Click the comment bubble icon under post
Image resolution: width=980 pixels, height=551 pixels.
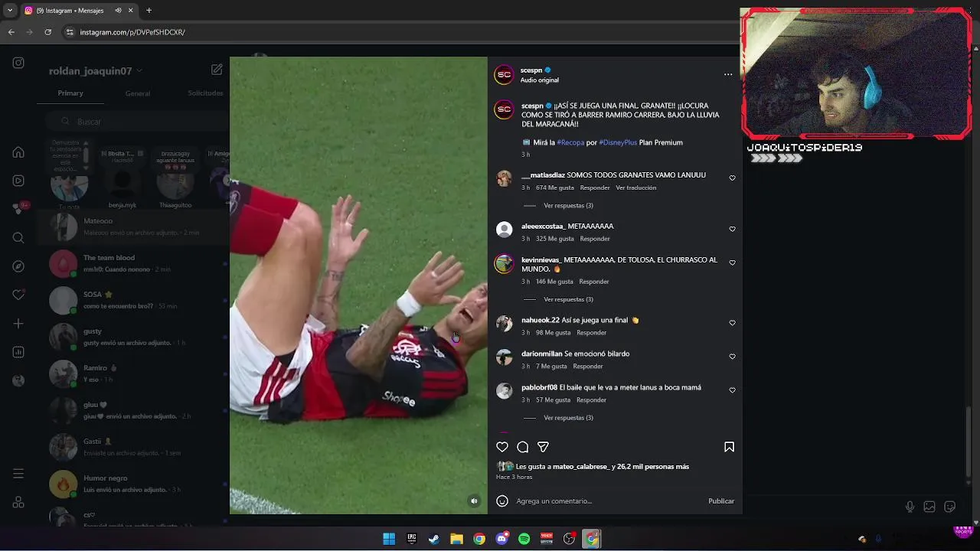523,447
